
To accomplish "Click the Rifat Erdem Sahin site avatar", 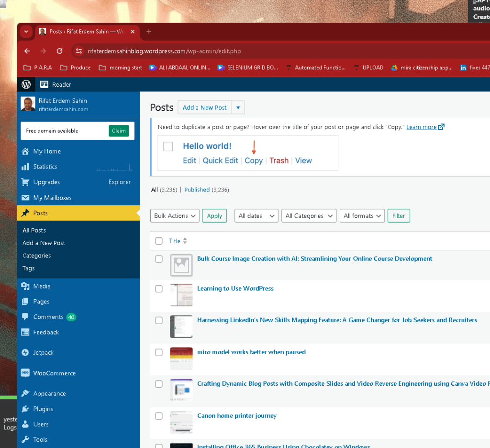I will (x=28, y=104).
